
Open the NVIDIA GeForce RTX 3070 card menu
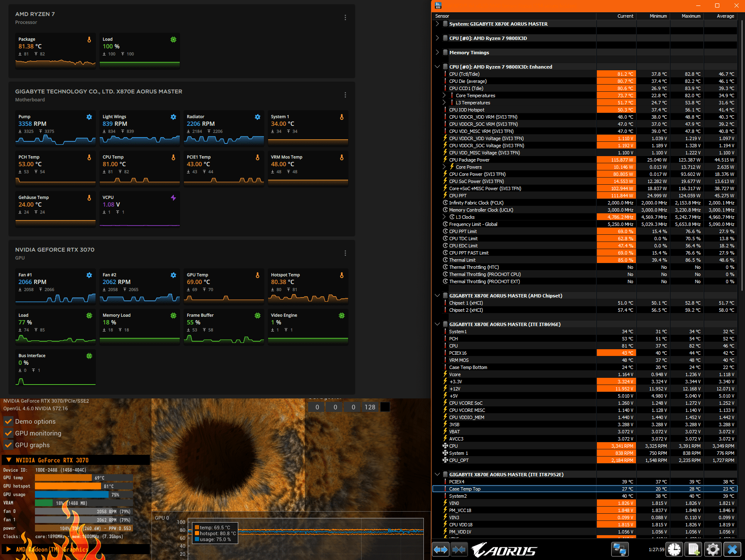pyautogui.click(x=345, y=253)
